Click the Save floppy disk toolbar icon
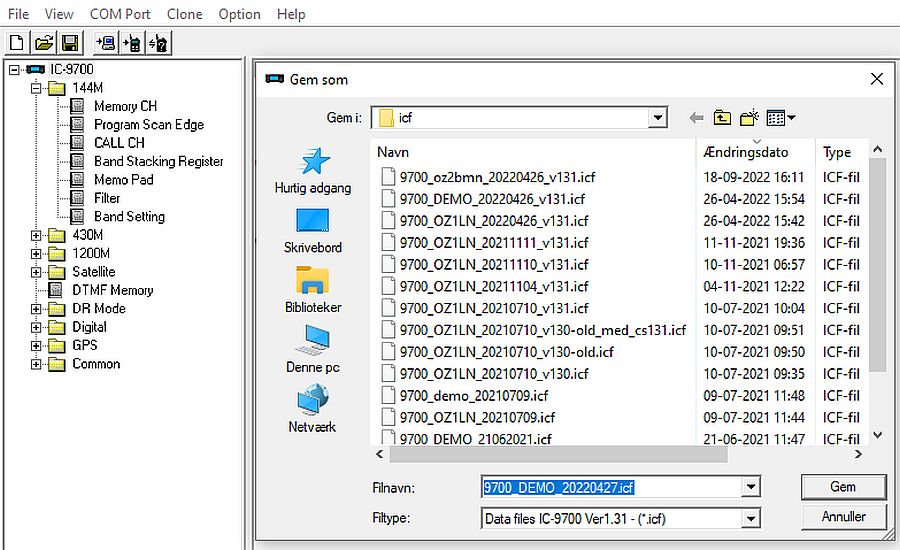 point(70,43)
